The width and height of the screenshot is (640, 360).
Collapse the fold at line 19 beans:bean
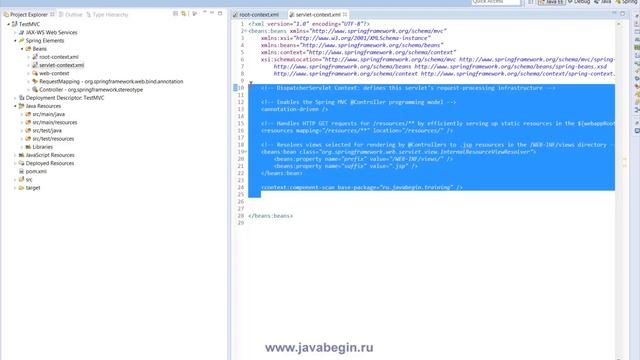click(x=245, y=152)
